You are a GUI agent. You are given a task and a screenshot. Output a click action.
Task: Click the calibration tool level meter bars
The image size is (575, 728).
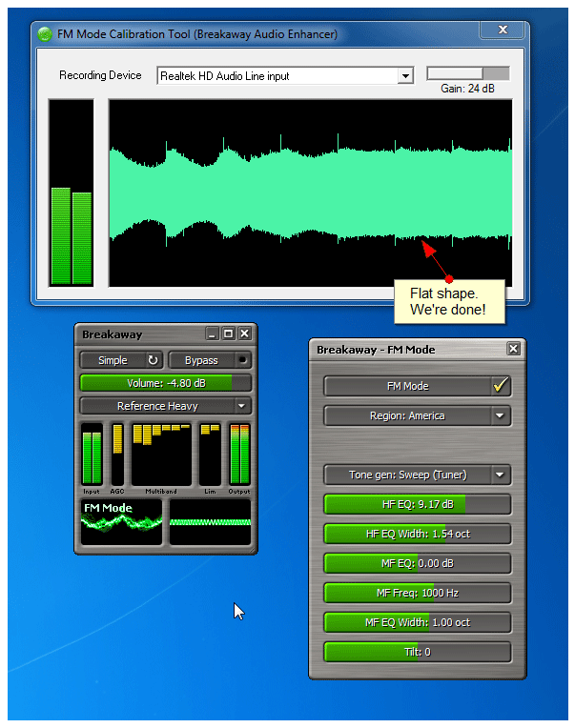click(x=72, y=192)
